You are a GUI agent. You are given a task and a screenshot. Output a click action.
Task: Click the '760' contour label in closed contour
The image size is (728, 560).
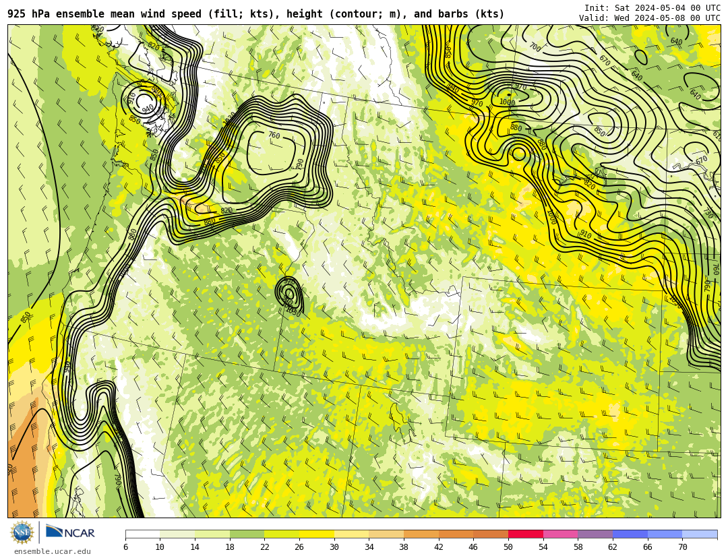pyautogui.click(x=274, y=135)
